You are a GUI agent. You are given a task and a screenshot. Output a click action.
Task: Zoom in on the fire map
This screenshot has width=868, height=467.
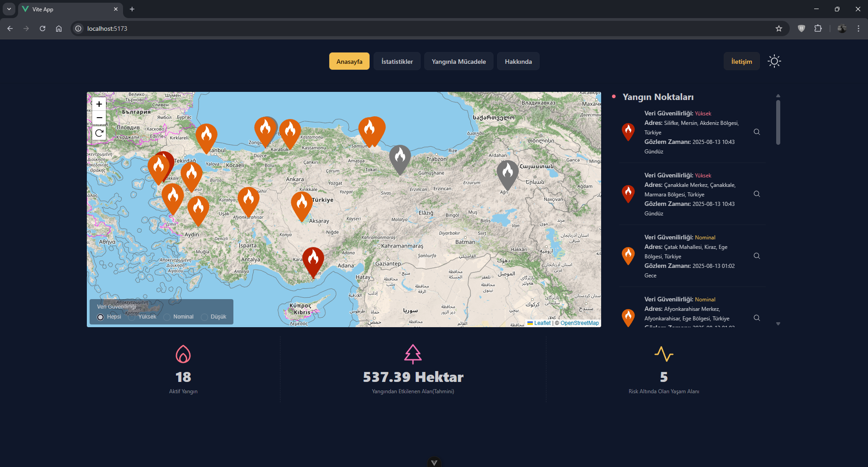(x=99, y=104)
